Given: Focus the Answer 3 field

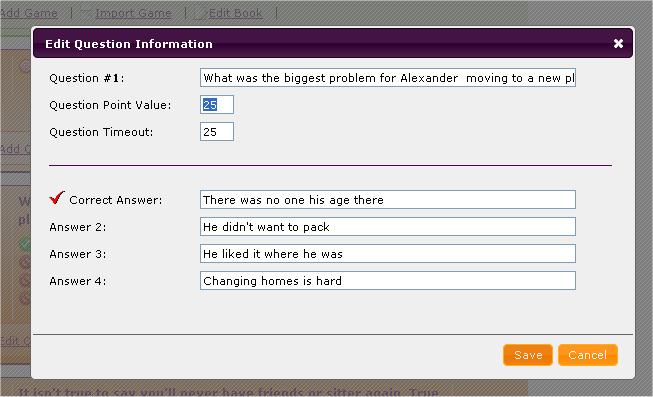Looking at the screenshot, I should [x=388, y=254].
